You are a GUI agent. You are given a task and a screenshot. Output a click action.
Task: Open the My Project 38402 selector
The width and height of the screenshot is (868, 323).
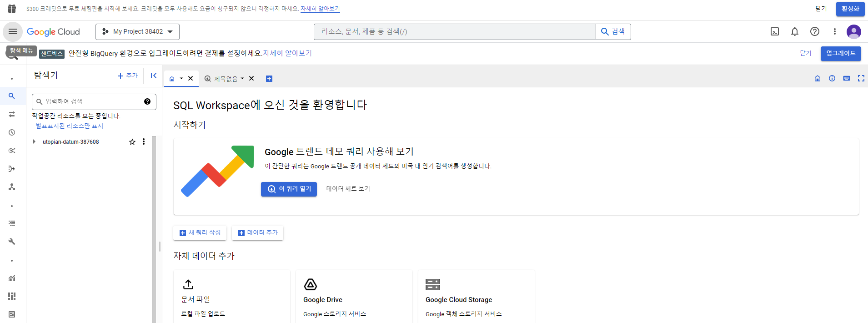tap(137, 32)
